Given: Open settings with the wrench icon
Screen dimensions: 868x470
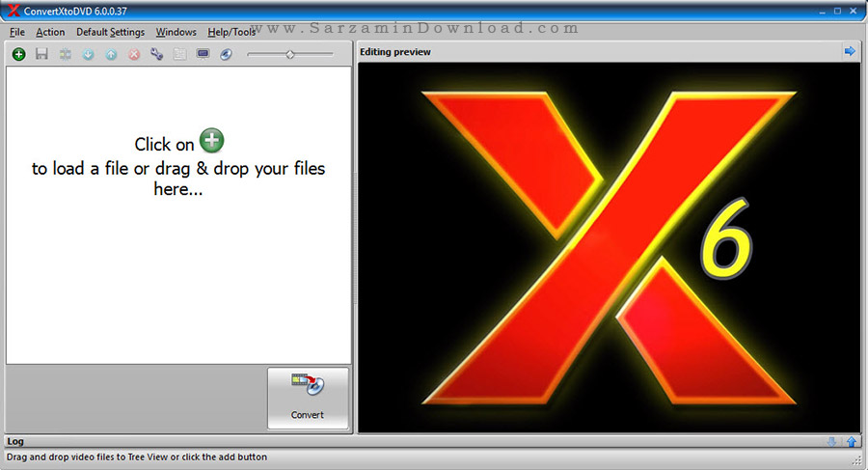Looking at the screenshot, I should (x=156, y=54).
